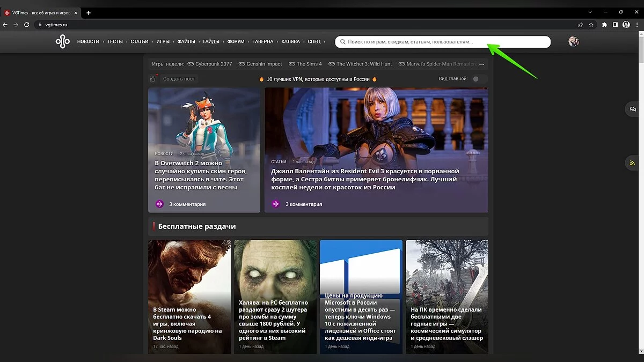This screenshot has height=362, width=644.
Task: Toggle the 'Вид главной' switch
Action: tap(478, 79)
